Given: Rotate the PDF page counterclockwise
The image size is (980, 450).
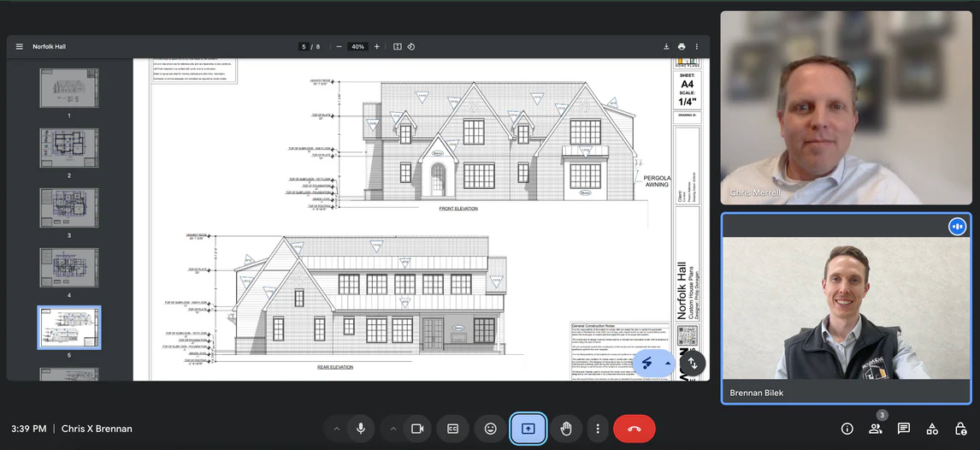Looking at the screenshot, I should [x=411, y=46].
